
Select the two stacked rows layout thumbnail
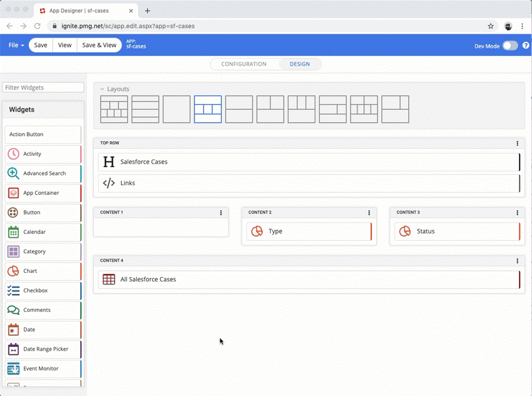pyautogui.click(x=239, y=109)
